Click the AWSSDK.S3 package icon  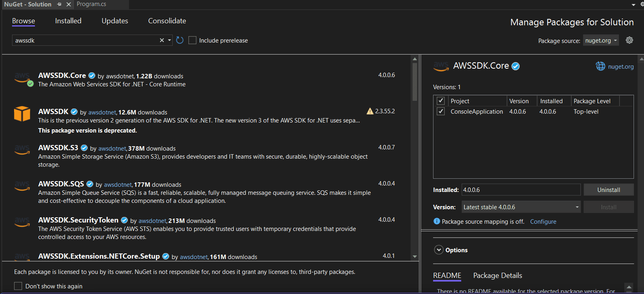(x=22, y=150)
